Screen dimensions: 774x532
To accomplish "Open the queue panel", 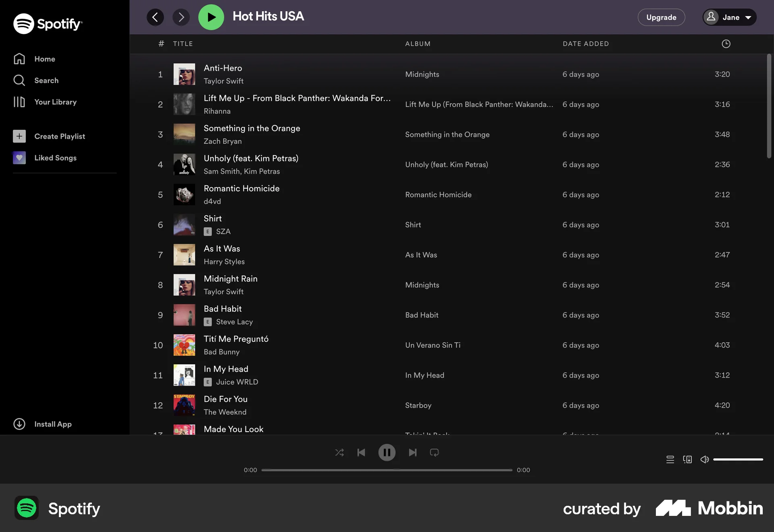I will click(x=670, y=459).
